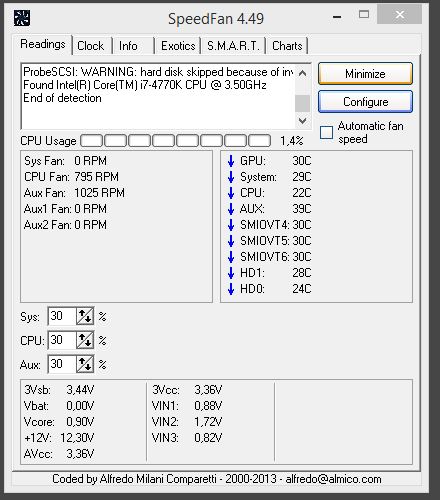Open the Configure dialog
The height and width of the screenshot is (500, 440).
[365, 102]
